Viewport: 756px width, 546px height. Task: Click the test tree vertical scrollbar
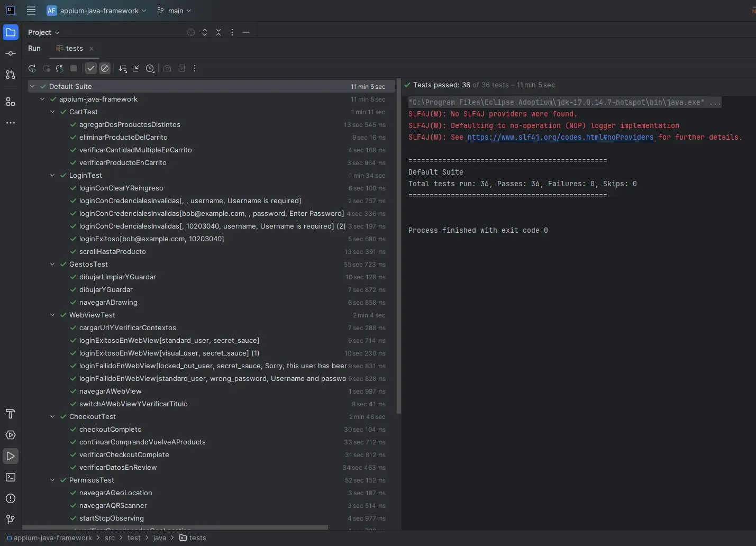pyautogui.click(x=399, y=246)
